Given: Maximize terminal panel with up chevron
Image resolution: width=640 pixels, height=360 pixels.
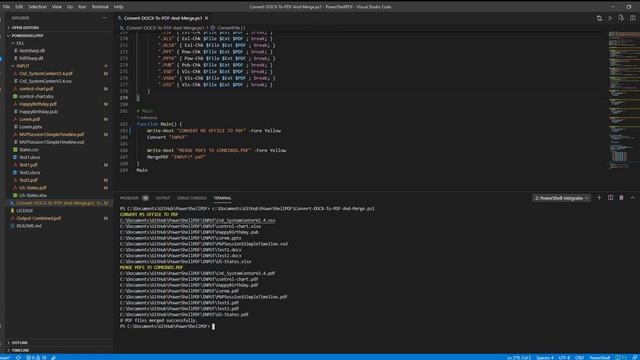Looking at the screenshot, I should pos(632,198).
